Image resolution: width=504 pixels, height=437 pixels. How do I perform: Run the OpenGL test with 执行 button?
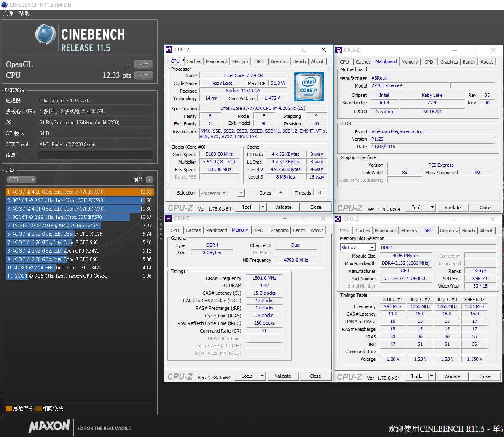click(143, 64)
